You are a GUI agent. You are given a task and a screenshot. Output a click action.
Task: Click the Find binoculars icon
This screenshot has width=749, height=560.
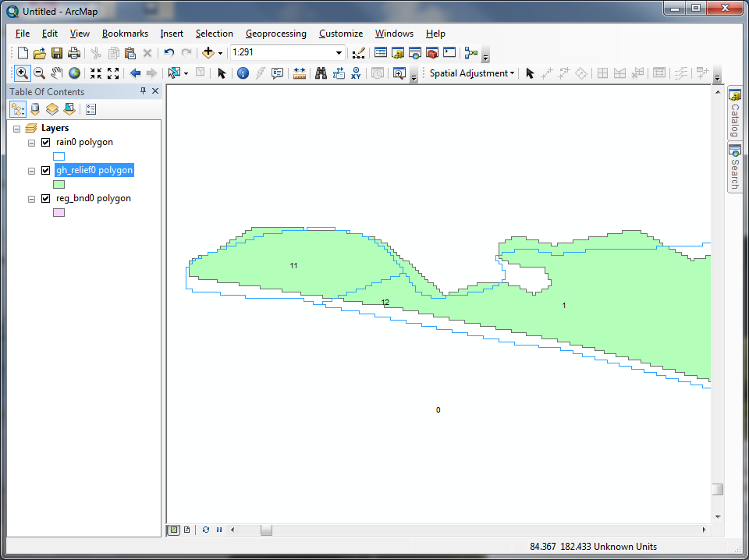pyautogui.click(x=320, y=73)
